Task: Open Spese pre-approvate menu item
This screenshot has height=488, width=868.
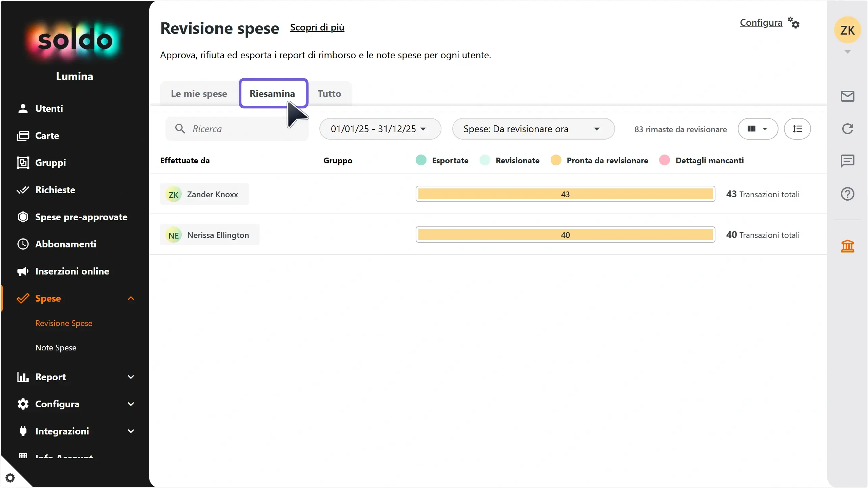Action: click(x=81, y=217)
